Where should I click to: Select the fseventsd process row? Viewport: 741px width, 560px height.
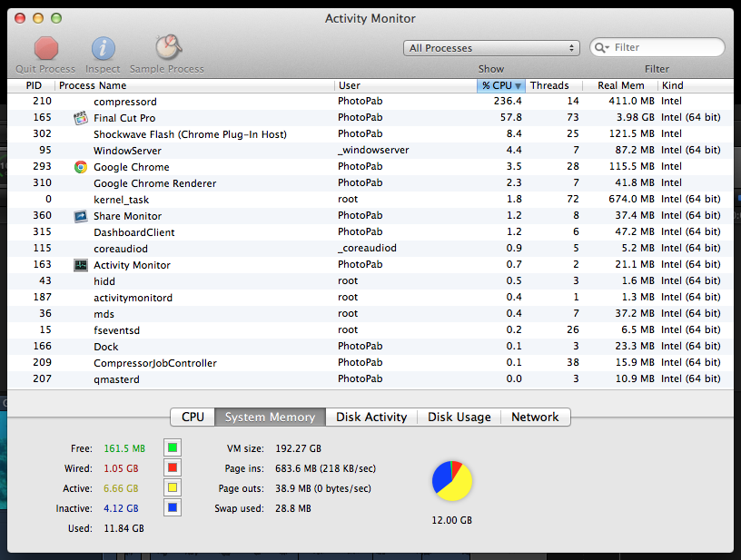coord(370,330)
